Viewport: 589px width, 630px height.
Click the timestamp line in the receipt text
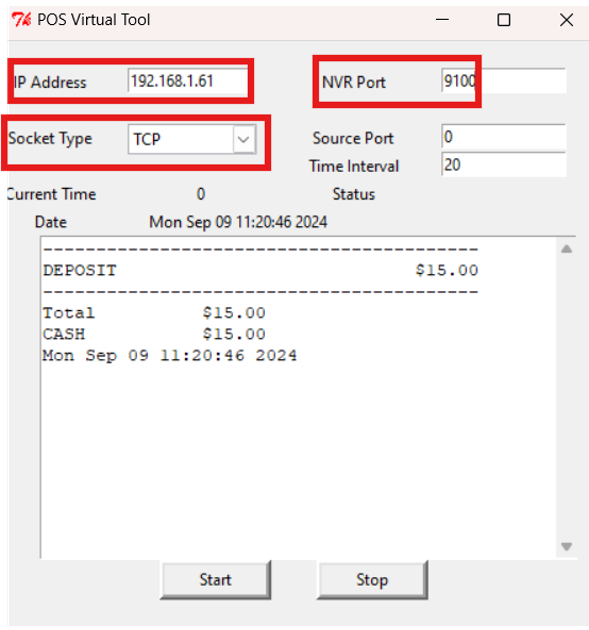170,356
